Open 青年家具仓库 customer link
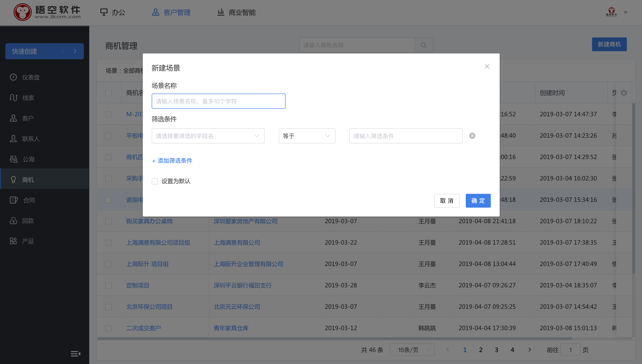The image size is (642, 364). click(x=231, y=328)
